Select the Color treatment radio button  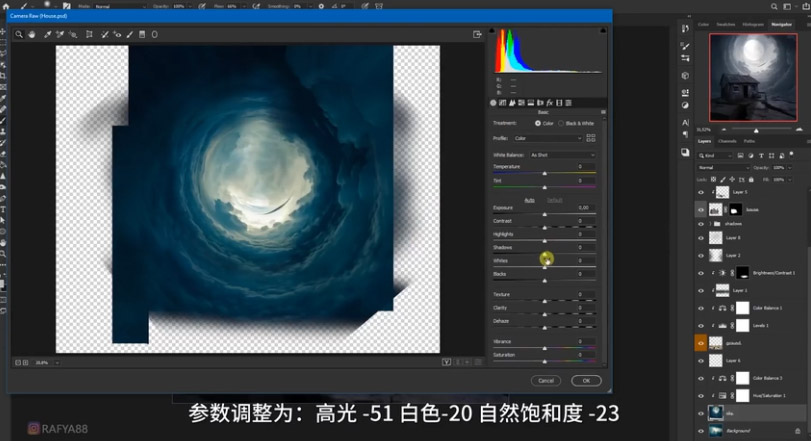(x=537, y=123)
